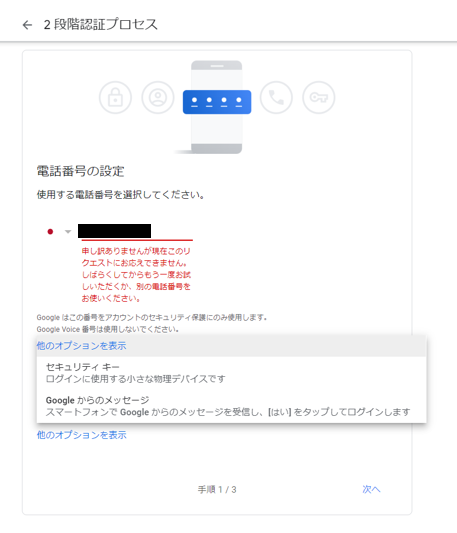Click the 手順 1 / 3 step indicator
Image resolution: width=457 pixels, height=533 pixels.
(217, 489)
